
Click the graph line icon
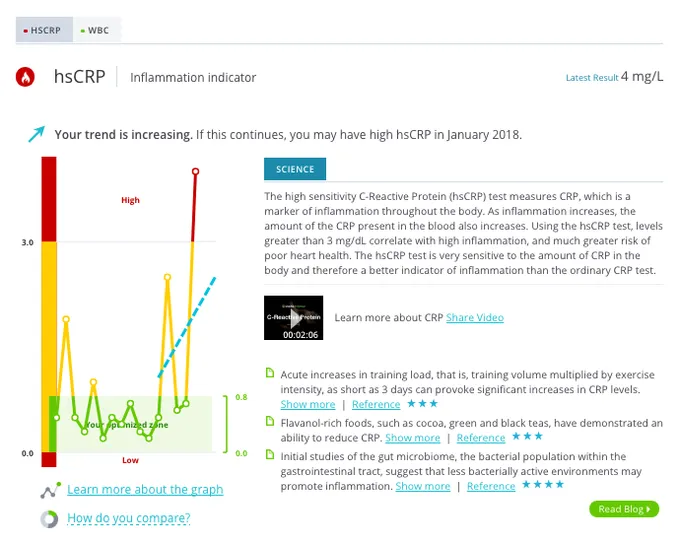click(x=49, y=491)
